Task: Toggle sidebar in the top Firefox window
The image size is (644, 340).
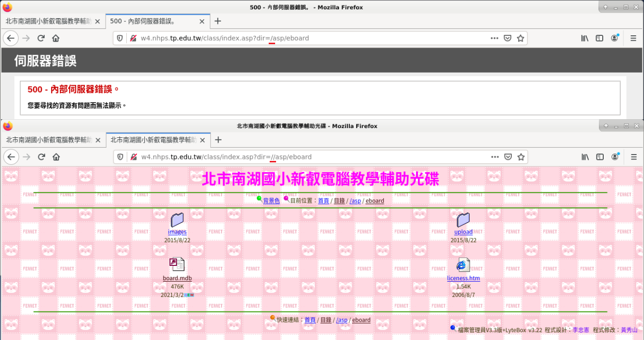Action: click(600, 38)
